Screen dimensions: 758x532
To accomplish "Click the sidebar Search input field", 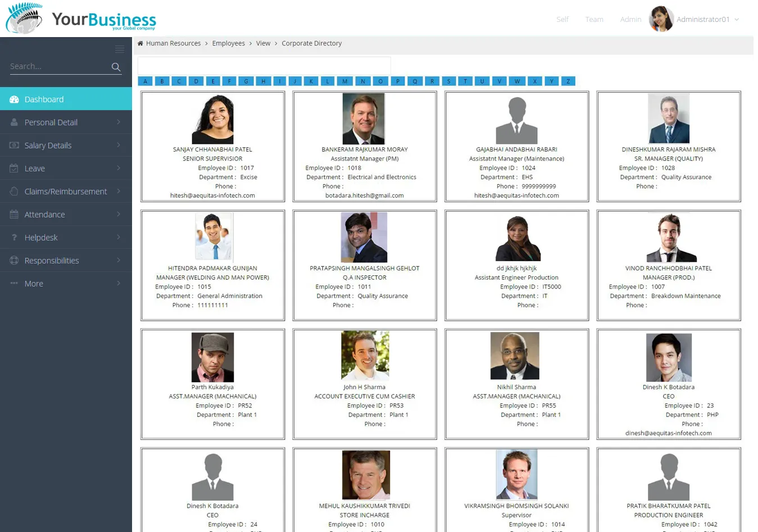I will (x=59, y=66).
